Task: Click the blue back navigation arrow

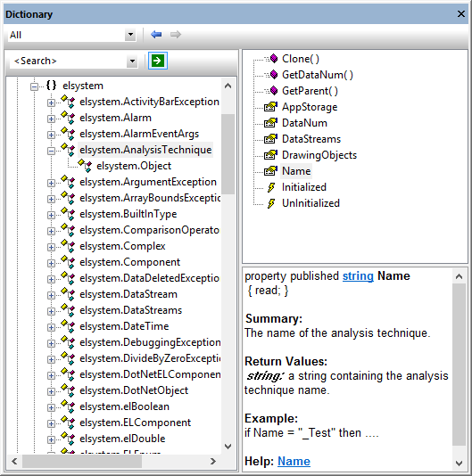Action: coord(156,34)
